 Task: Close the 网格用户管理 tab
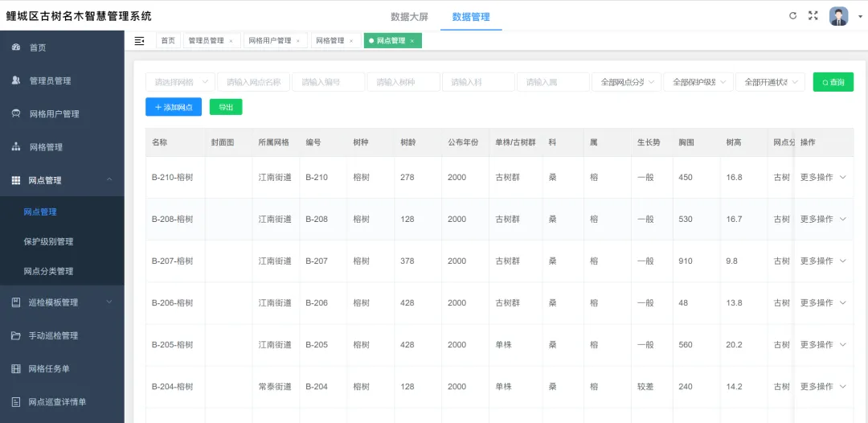click(x=298, y=41)
